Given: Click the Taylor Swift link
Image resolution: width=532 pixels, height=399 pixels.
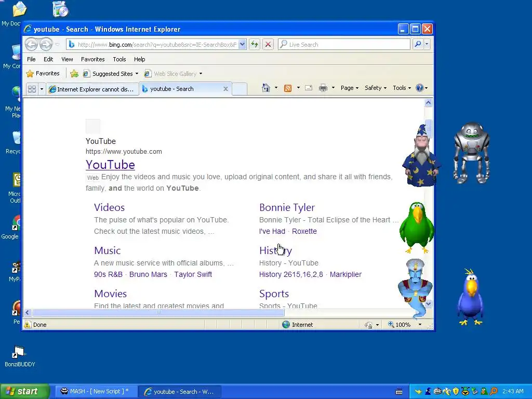Looking at the screenshot, I should 193,274.
